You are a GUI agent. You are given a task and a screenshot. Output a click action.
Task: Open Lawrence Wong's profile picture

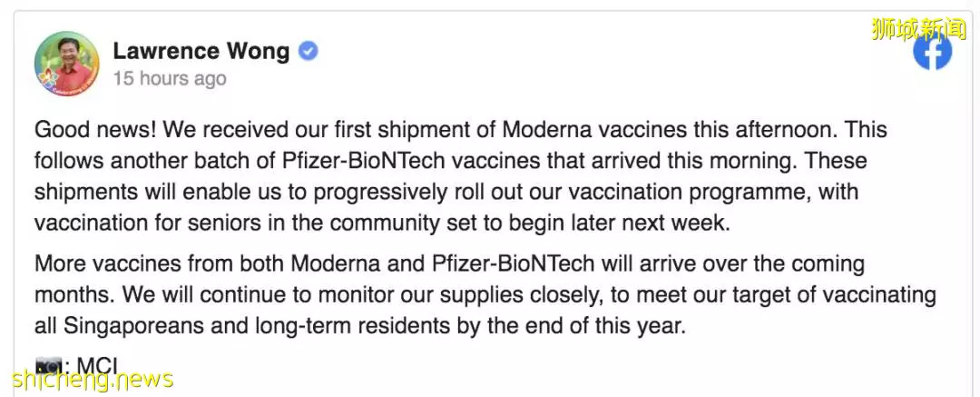point(67,64)
